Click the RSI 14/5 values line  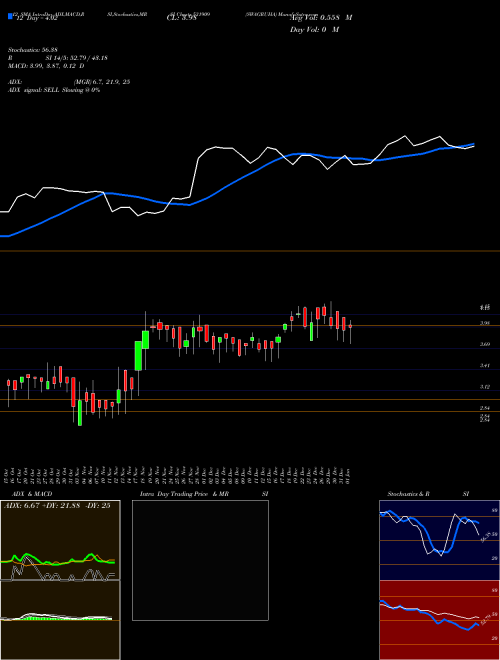tap(58, 58)
